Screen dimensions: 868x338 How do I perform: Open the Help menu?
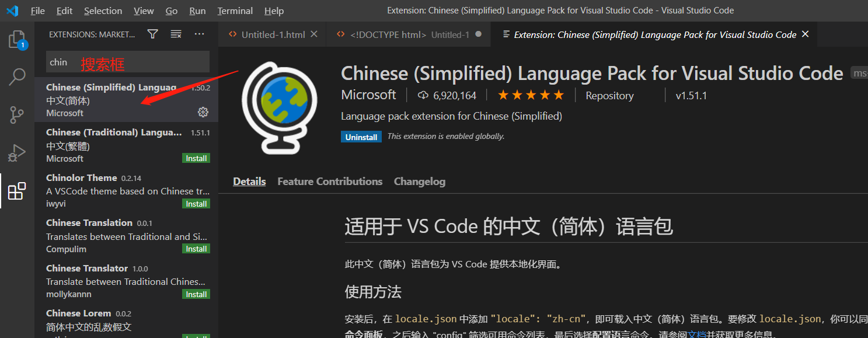[274, 11]
